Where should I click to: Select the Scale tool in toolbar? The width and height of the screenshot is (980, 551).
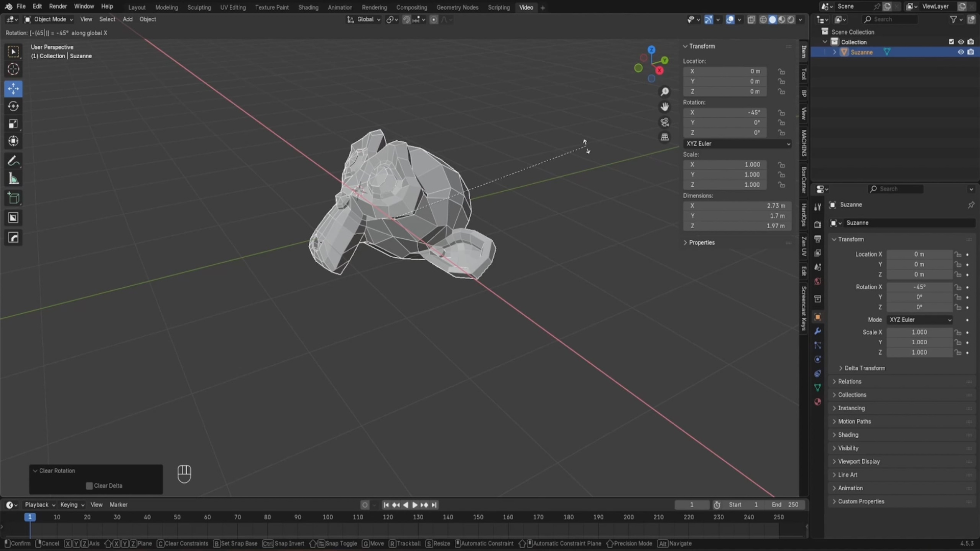[14, 124]
